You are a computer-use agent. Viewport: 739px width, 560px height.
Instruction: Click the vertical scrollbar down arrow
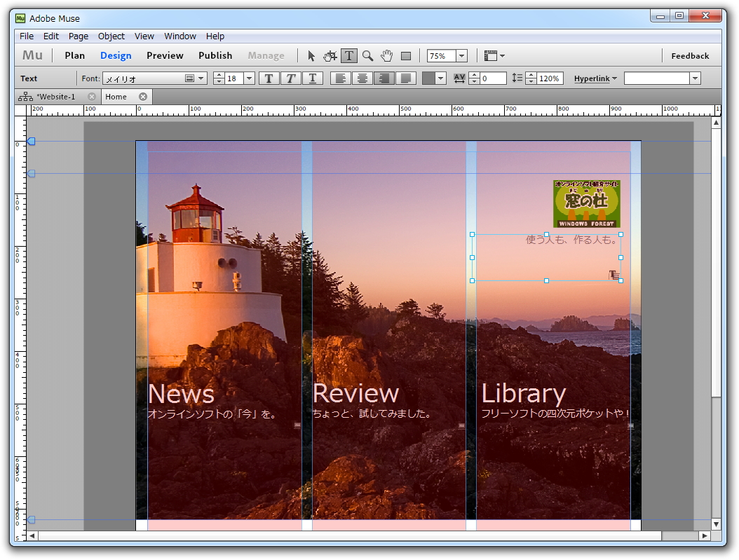(x=716, y=524)
